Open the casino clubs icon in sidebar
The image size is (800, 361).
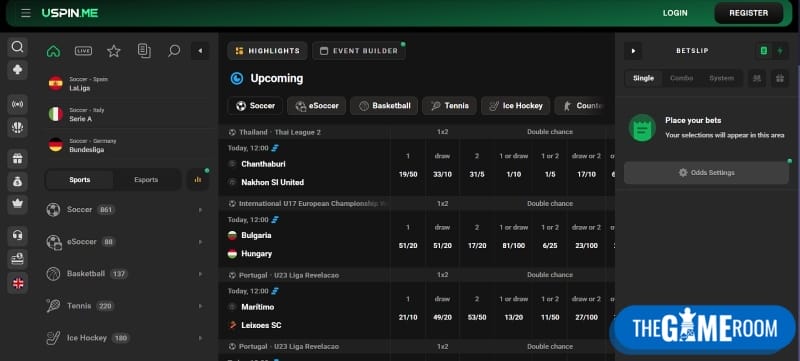tap(17, 69)
